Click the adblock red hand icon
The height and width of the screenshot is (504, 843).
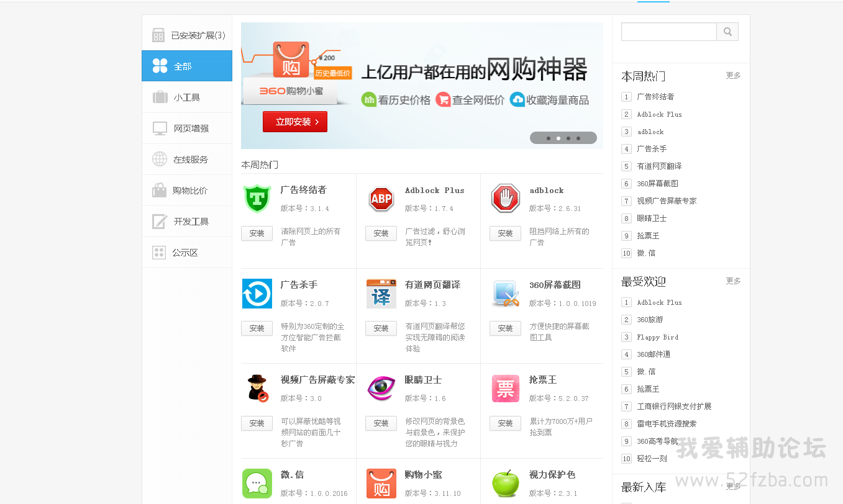coord(506,199)
